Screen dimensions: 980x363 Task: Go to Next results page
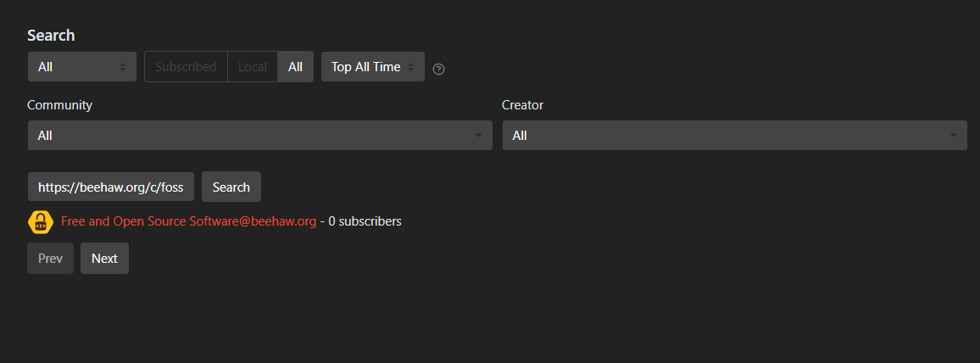[x=104, y=259]
